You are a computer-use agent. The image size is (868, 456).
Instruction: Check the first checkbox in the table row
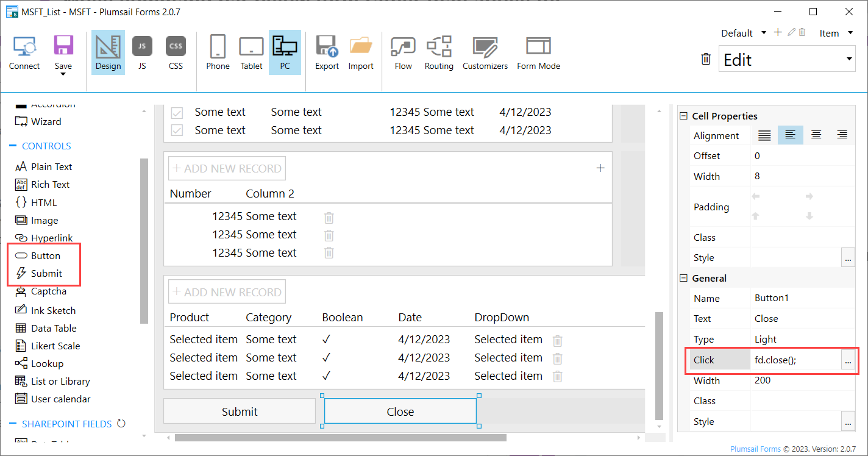click(x=177, y=113)
